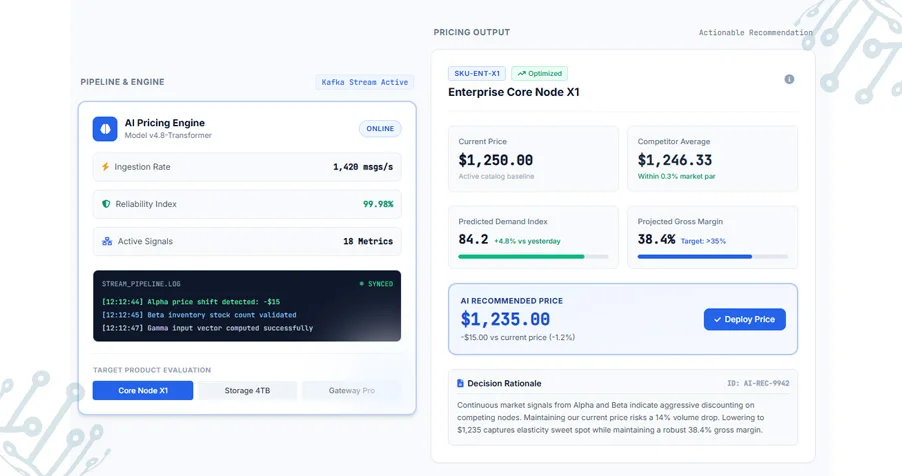The height and width of the screenshot is (476, 902).
Task: Click the STREAM_PIPELINE.LOG title
Action: pos(141,284)
